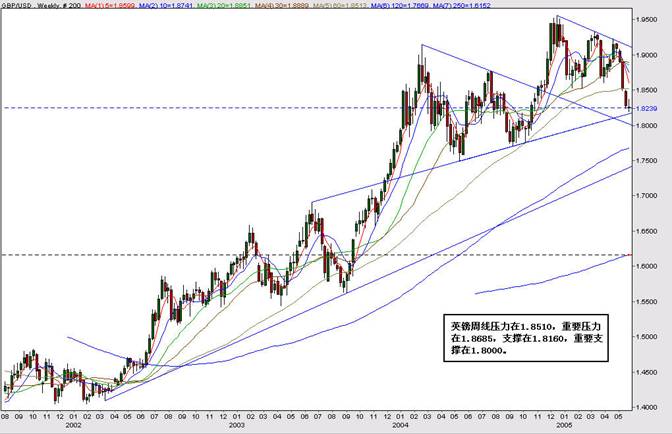Screen dimensions: 672x434
Task: Click the blue 1.8239 current price label
Action: (x=647, y=109)
